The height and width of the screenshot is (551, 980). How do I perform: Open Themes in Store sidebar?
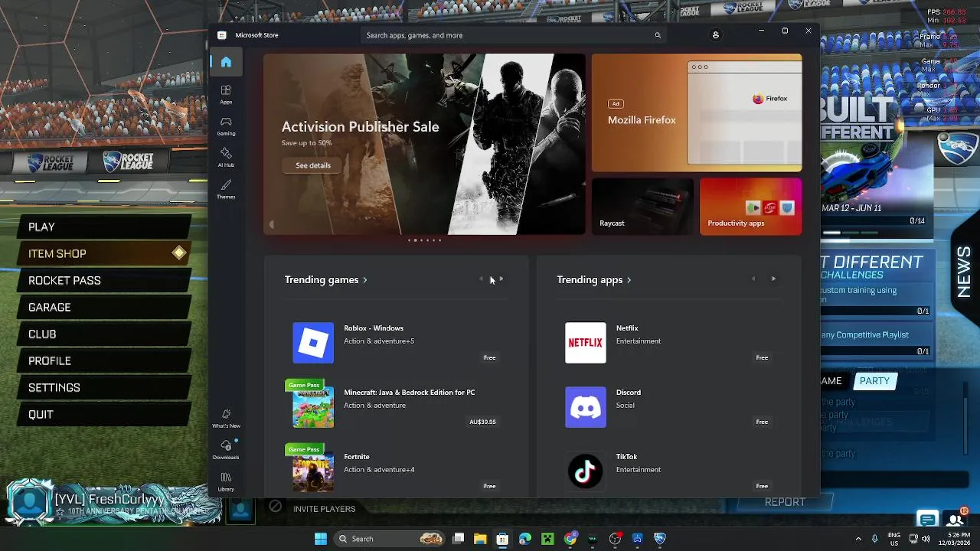click(226, 190)
